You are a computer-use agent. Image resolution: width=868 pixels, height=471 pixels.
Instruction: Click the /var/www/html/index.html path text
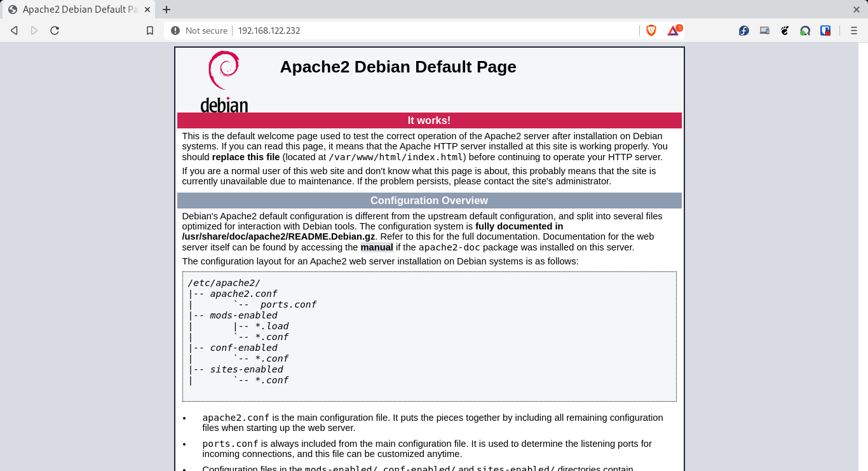coord(397,157)
